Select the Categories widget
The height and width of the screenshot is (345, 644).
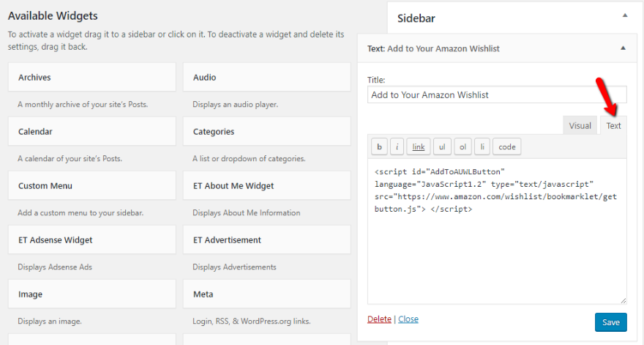pos(266,131)
